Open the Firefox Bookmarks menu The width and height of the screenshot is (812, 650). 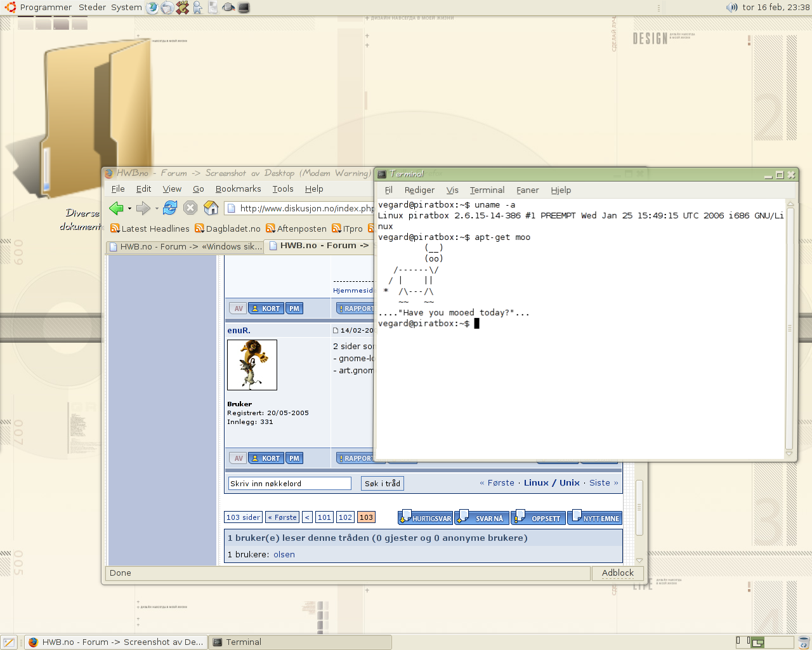pyautogui.click(x=238, y=189)
